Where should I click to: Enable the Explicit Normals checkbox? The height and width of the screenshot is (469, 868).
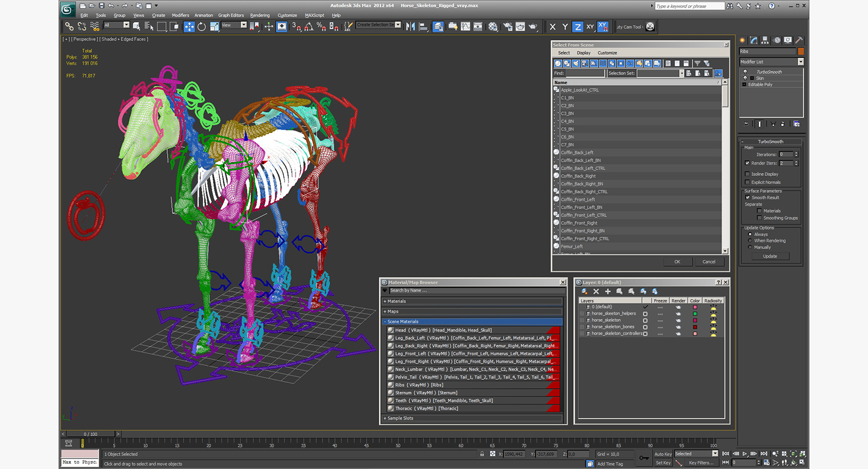[x=747, y=182]
